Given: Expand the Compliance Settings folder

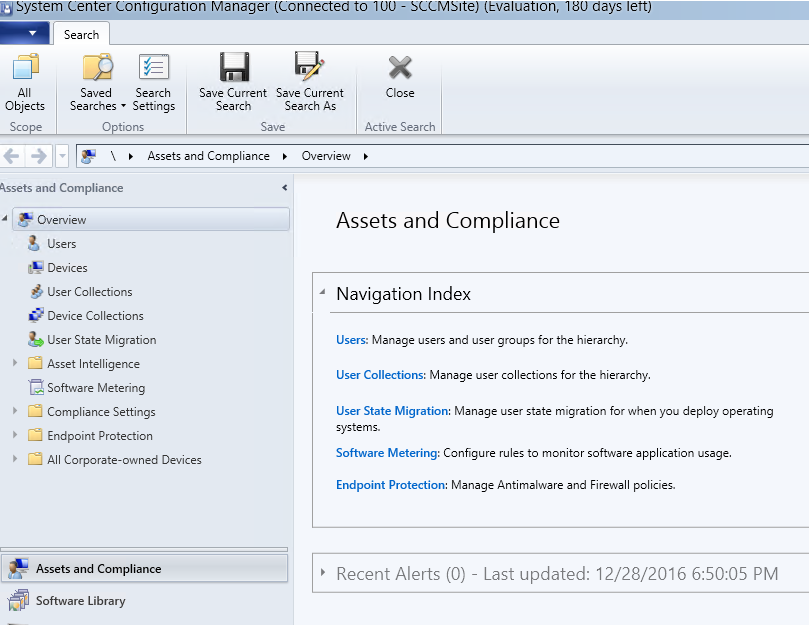Looking at the screenshot, I should click(x=15, y=411).
